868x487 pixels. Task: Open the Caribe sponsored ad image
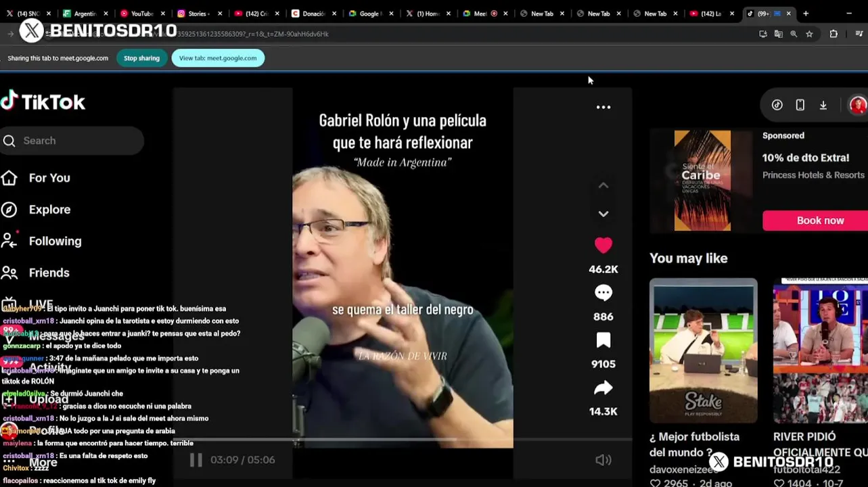tap(702, 181)
